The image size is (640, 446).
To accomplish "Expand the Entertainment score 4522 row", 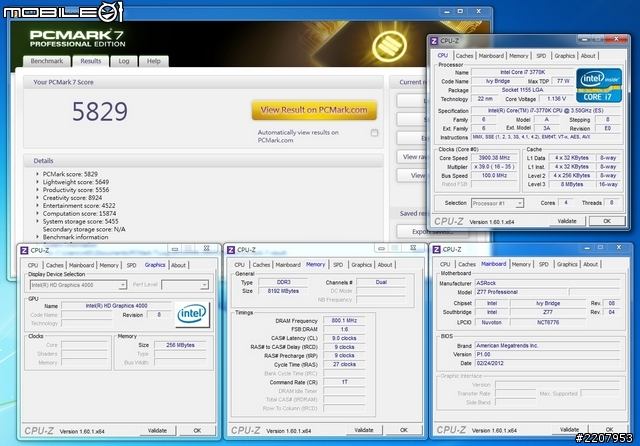I will point(38,205).
